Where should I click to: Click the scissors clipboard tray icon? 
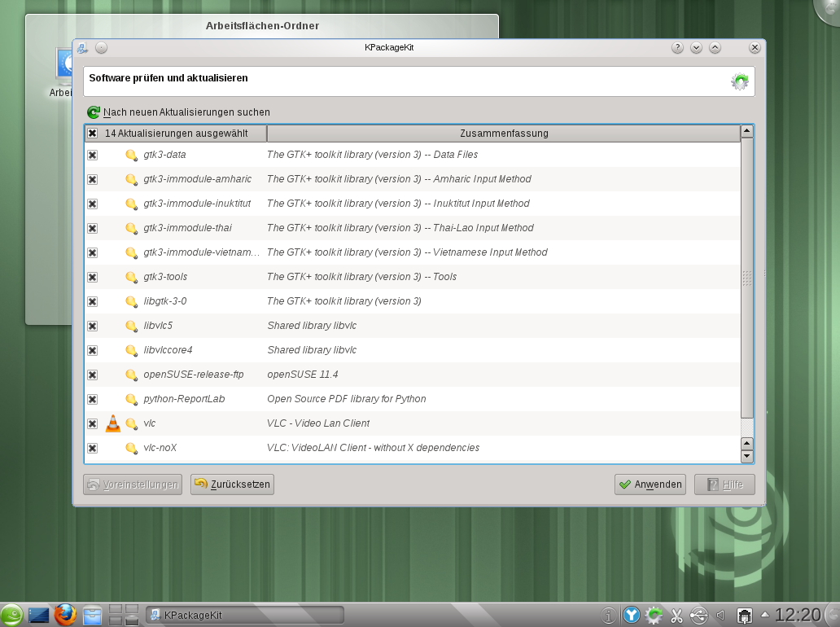click(676, 616)
